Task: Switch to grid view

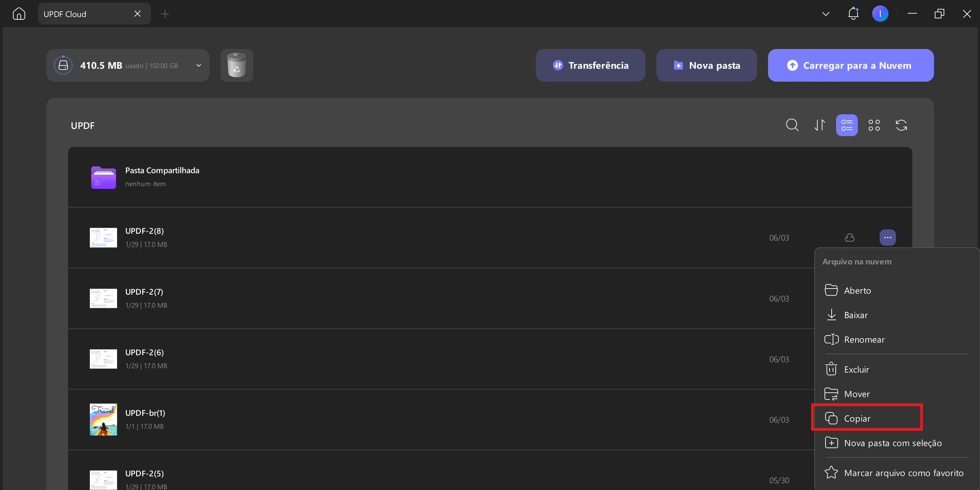Action: click(874, 125)
